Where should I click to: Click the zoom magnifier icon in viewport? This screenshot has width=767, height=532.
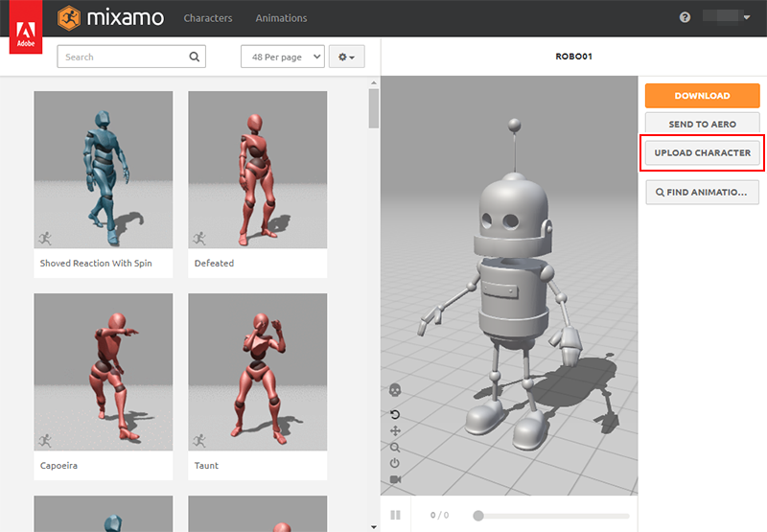point(395,448)
